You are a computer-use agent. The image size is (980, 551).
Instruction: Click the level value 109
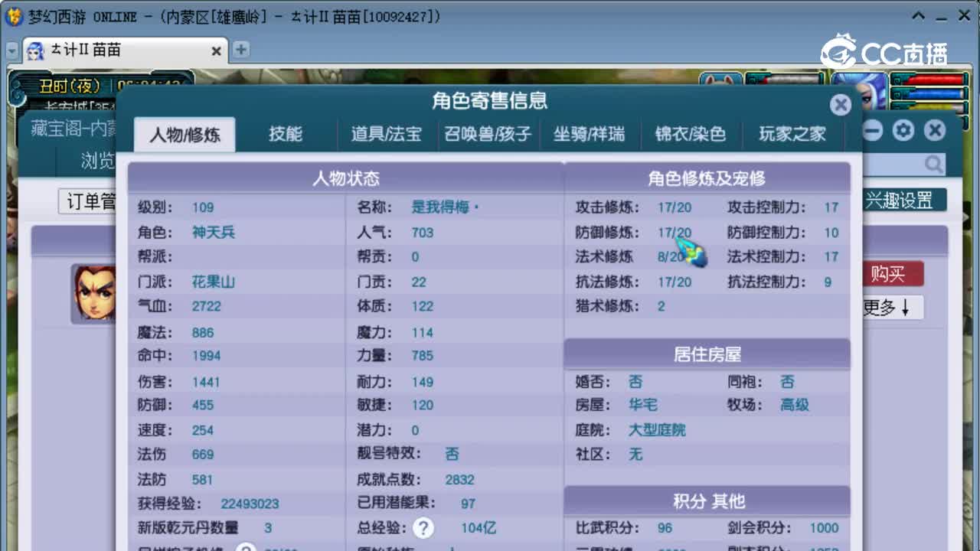click(x=203, y=207)
